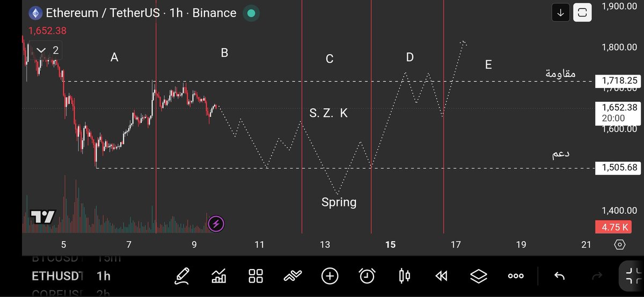
Task: Select the دعم support label
Action: tap(561, 154)
